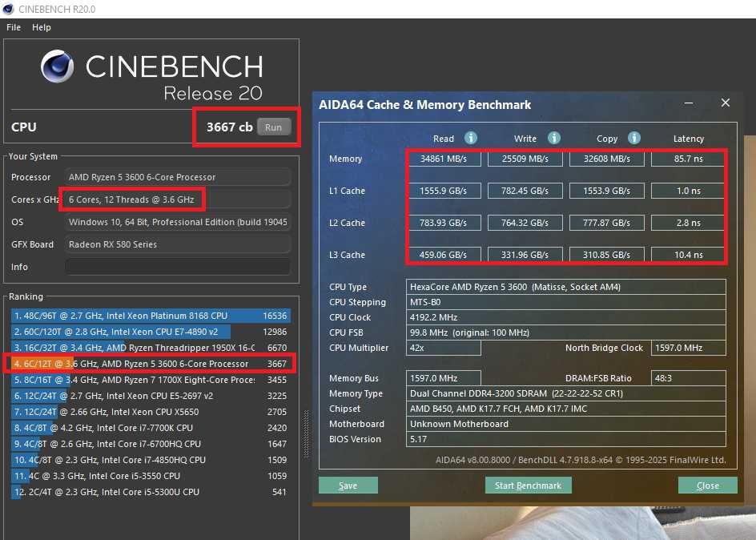Minimize the AIDA64 benchmark window
Screen dimensions: 756x540
click(x=689, y=103)
